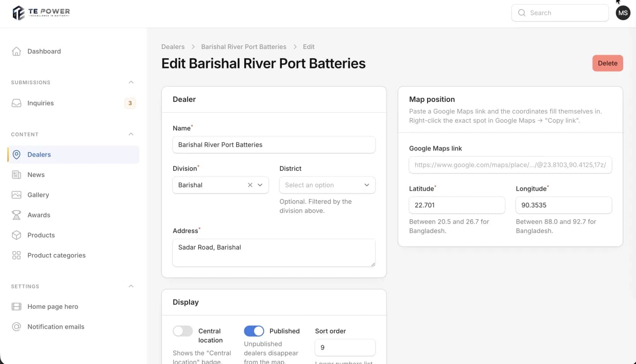Click the Dealers map pin icon
This screenshot has height=364, width=636.
[x=16, y=154]
